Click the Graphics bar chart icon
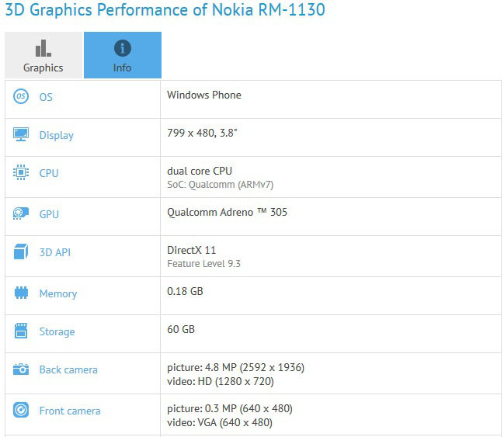Image resolution: width=504 pixels, height=437 pixels. tap(43, 48)
